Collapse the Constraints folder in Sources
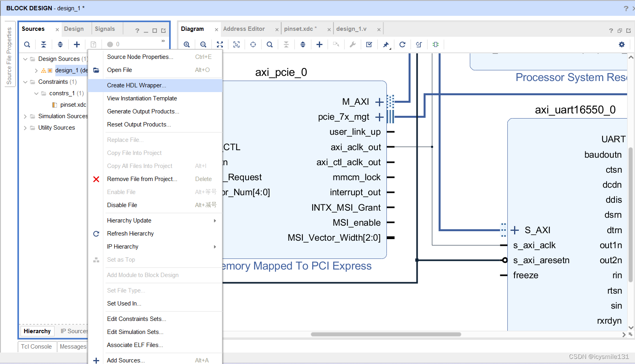The height and width of the screenshot is (364, 635). pos(25,82)
